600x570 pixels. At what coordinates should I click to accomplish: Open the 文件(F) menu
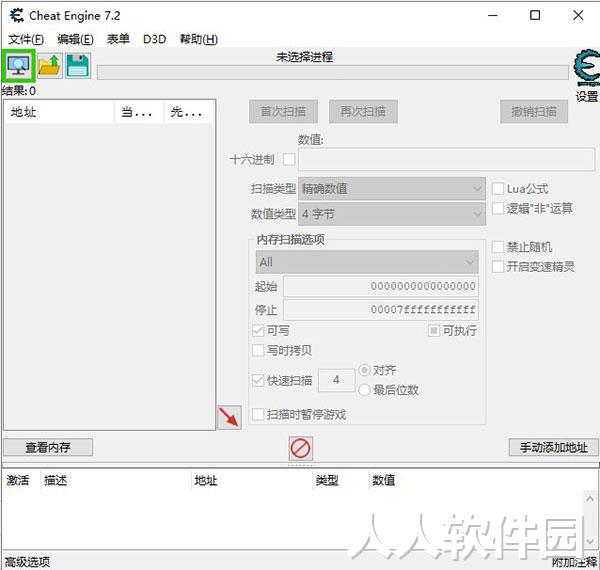(26, 39)
